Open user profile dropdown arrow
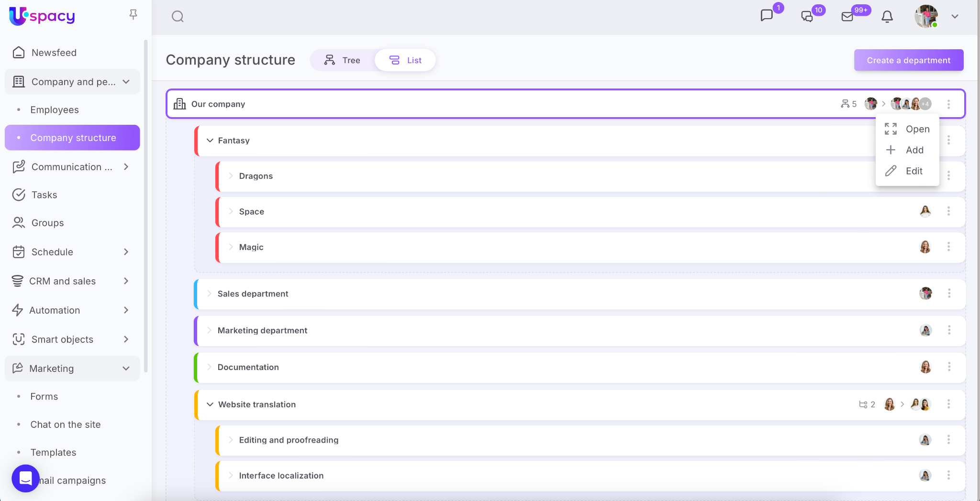Image resolution: width=980 pixels, height=501 pixels. click(x=955, y=17)
